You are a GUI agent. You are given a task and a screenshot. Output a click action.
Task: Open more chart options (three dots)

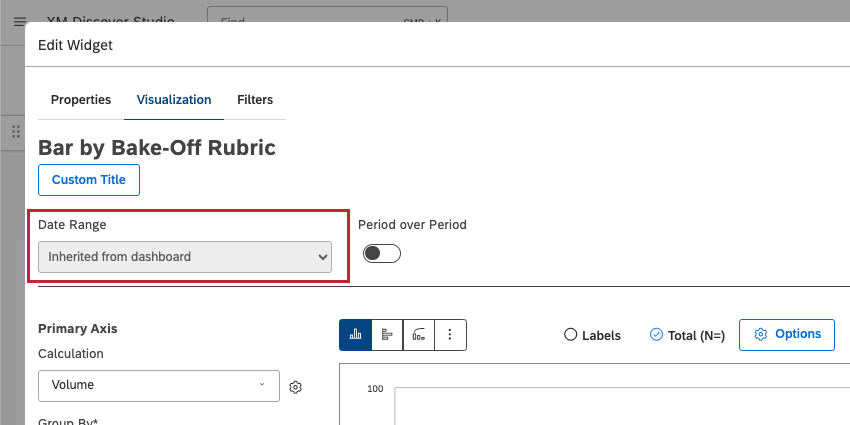coord(450,335)
